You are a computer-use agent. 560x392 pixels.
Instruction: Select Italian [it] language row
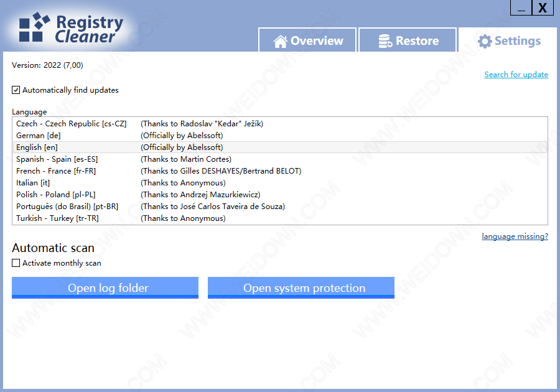(279, 182)
